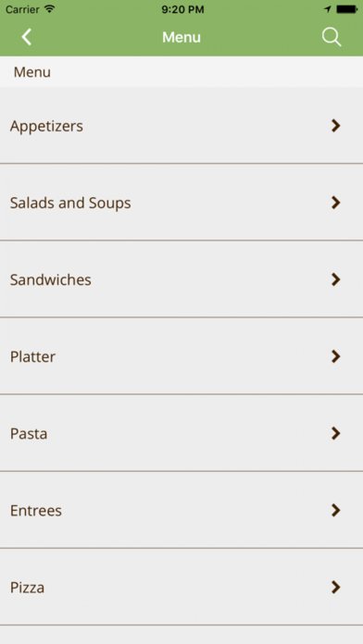Screen dimensions: 363x644
Task: Expand the Appetizers chevron
Action: 336,126
